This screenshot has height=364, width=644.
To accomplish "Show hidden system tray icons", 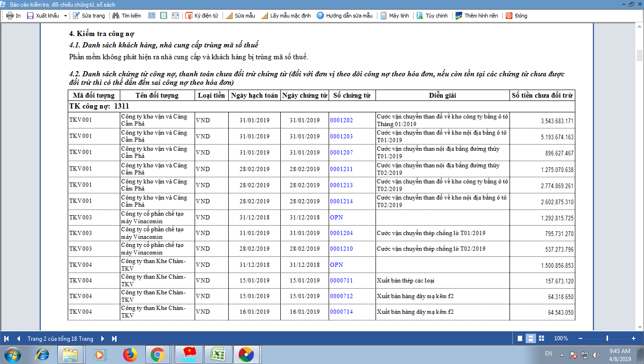I will pyautogui.click(x=562, y=355).
